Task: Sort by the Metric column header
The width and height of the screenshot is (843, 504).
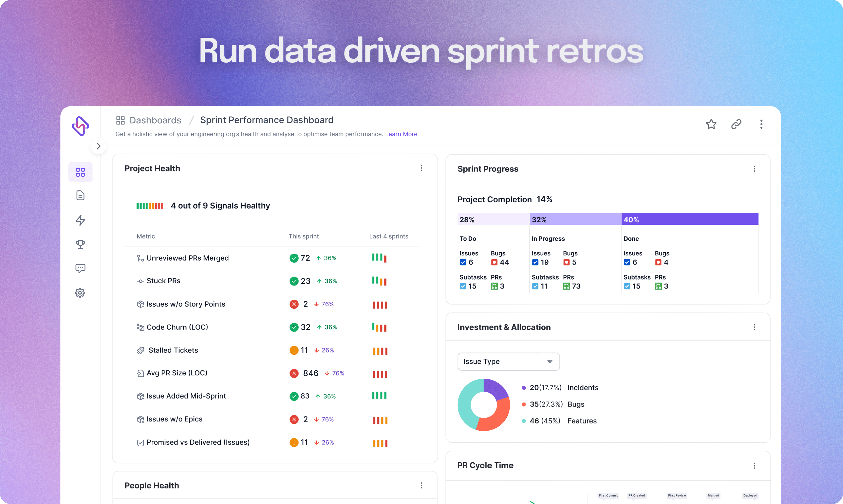Action: 145,236
